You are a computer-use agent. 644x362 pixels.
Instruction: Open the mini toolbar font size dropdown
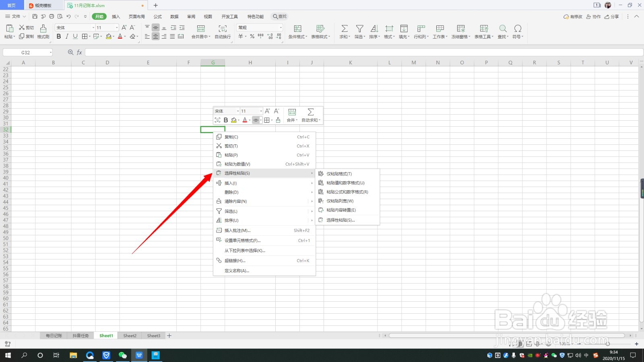(x=261, y=111)
